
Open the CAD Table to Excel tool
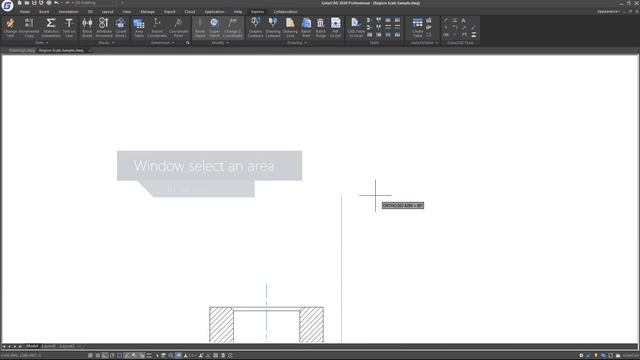pyautogui.click(x=356, y=28)
